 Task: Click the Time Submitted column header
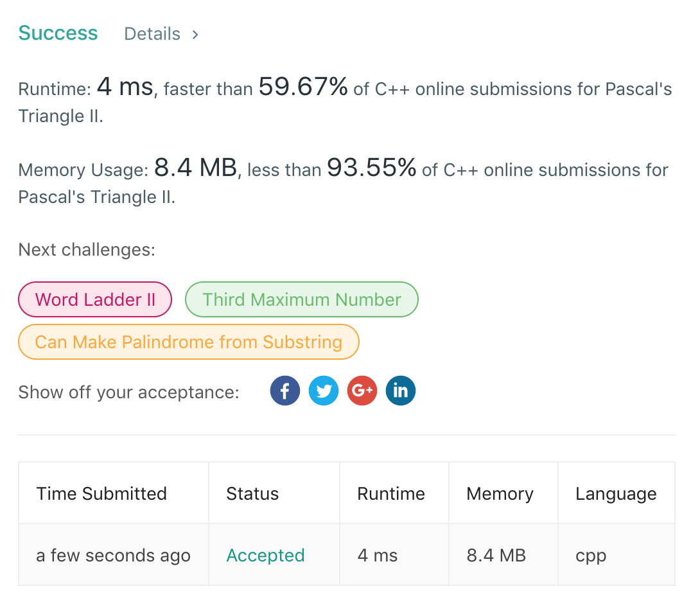click(101, 493)
